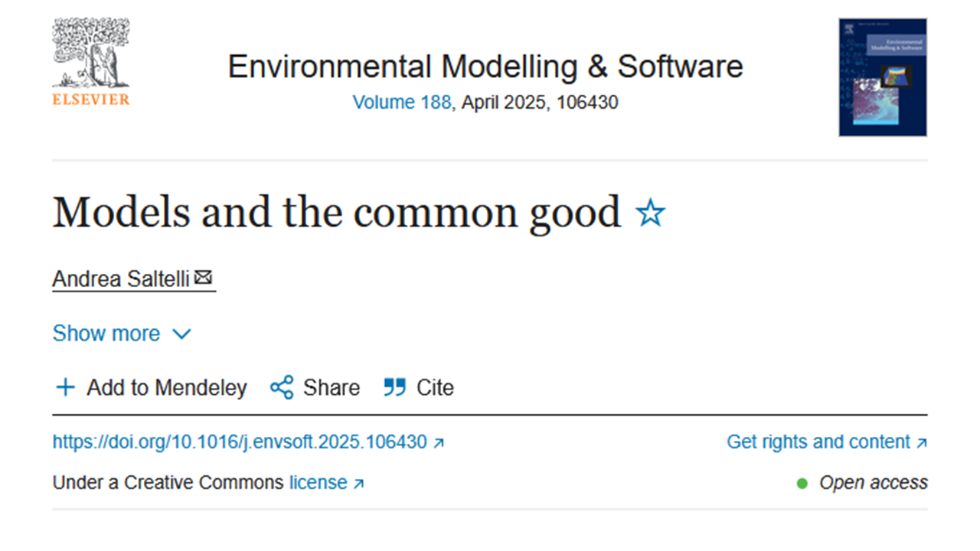
Task: Click the Cite button label
Action: (x=435, y=388)
